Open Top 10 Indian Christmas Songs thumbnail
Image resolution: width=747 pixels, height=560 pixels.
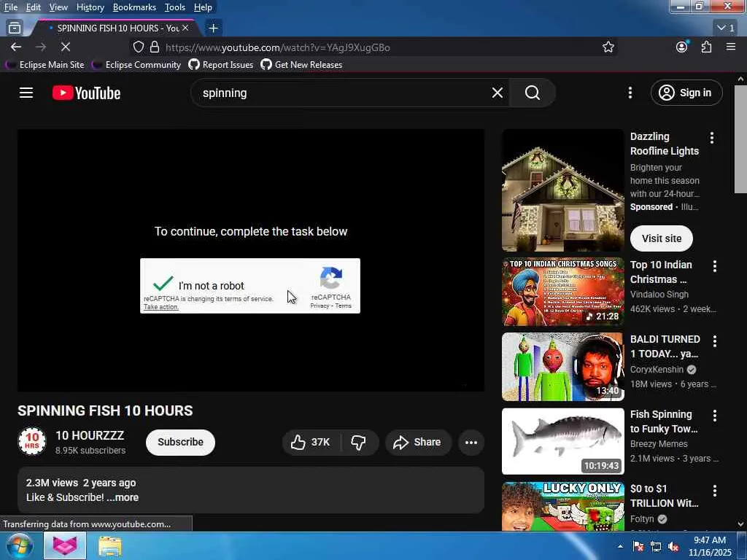pos(562,292)
